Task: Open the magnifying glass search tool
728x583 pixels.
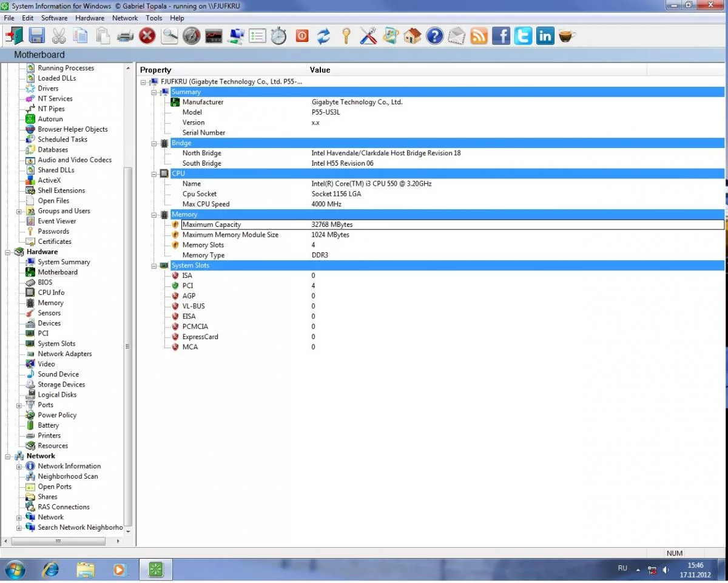Action: click(169, 36)
